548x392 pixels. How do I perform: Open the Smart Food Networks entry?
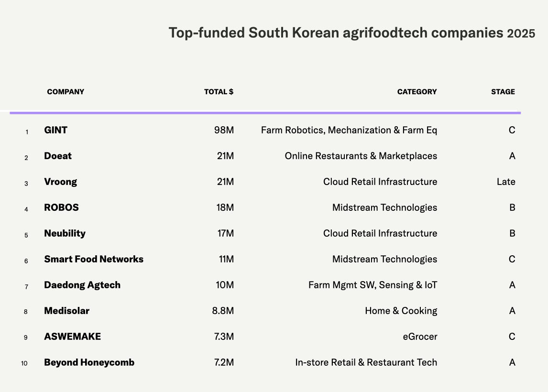click(x=94, y=259)
